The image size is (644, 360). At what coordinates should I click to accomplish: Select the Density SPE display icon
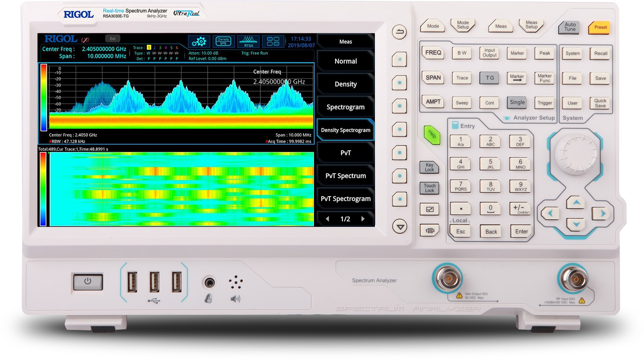pyautogui.click(x=223, y=41)
